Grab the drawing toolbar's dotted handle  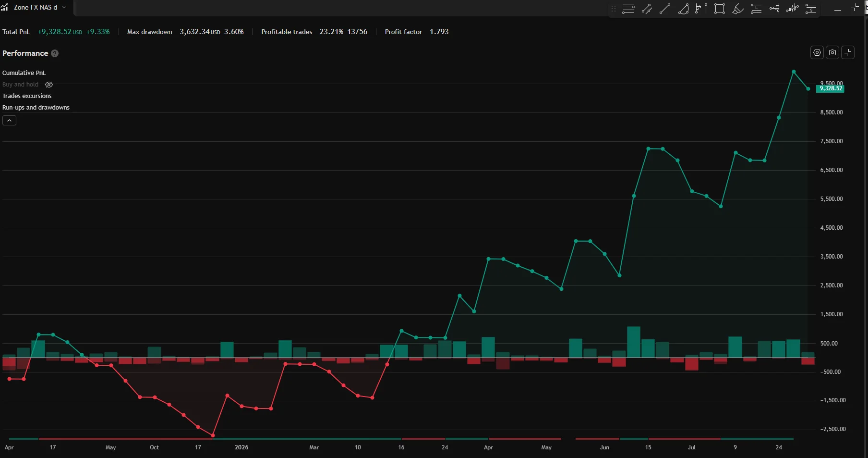(x=614, y=9)
